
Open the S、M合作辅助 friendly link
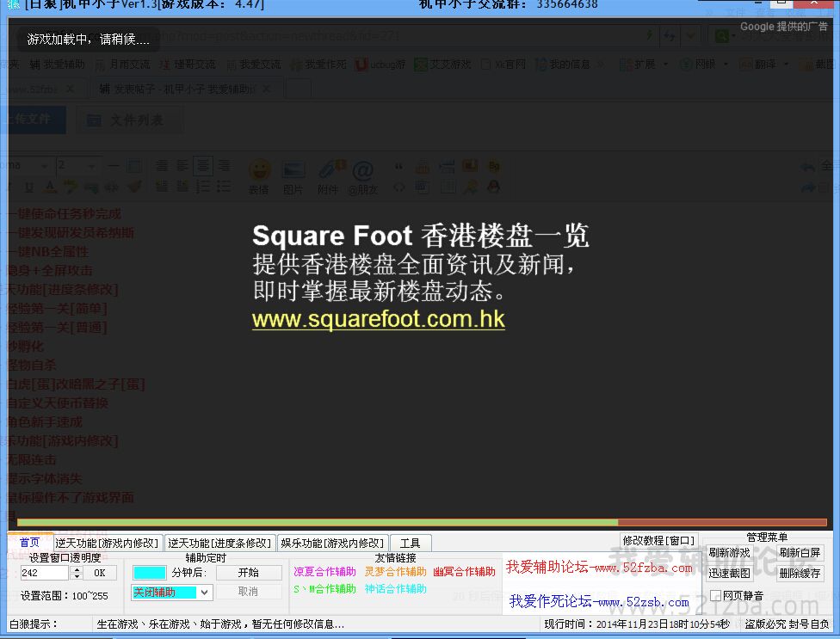(324, 589)
